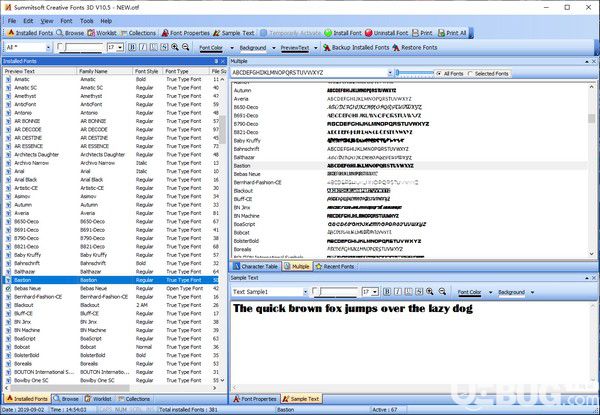Image resolution: width=600 pixels, height=415 pixels.
Task: Expand the main toolbar Font Color arrow
Action: click(x=232, y=48)
